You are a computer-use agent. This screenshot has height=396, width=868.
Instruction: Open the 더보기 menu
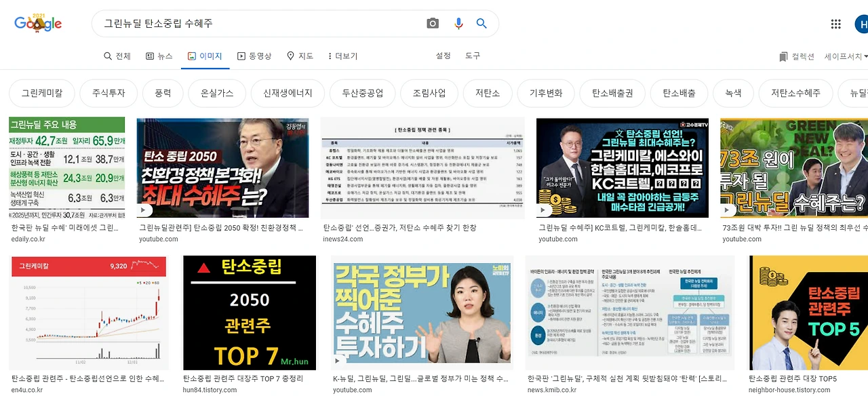coord(342,56)
